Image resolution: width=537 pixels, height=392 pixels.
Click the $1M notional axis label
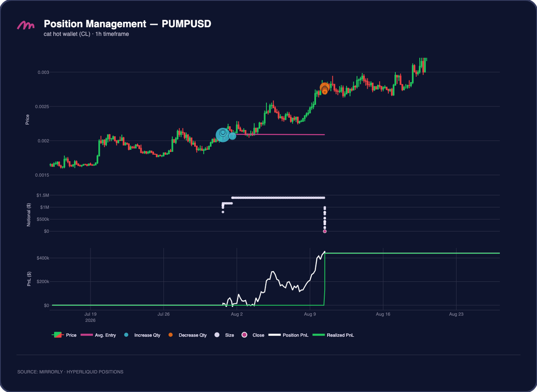(x=44, y=207)
